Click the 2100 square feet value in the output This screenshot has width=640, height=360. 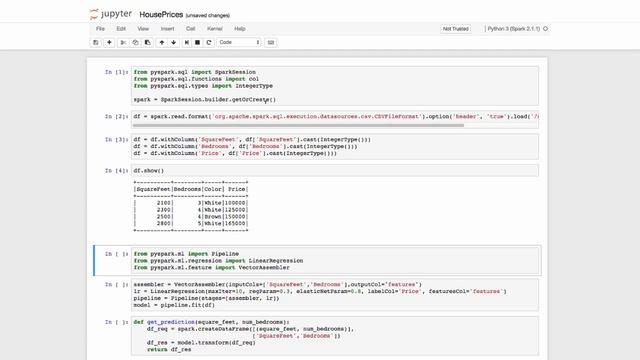coord(164,203)
